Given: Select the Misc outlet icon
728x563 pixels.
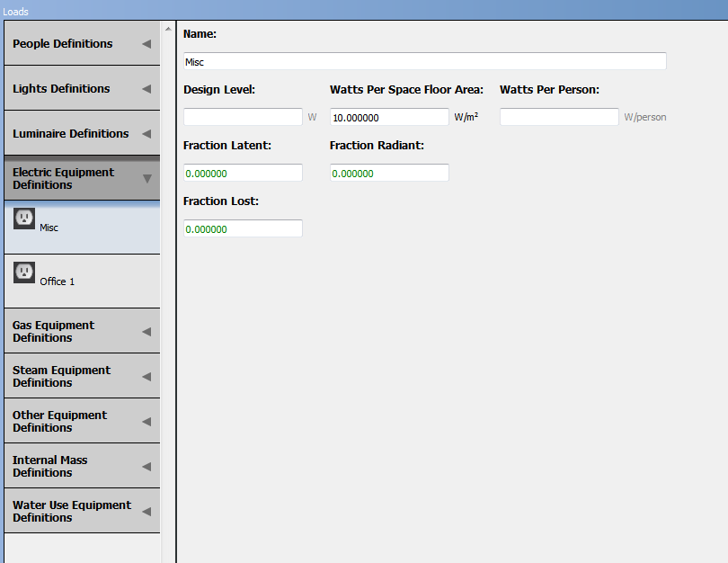Looking at the screenshot, I should pos(24,219).
